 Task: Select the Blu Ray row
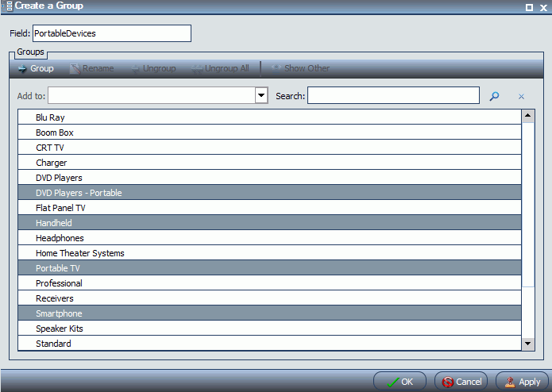[270, 117]
